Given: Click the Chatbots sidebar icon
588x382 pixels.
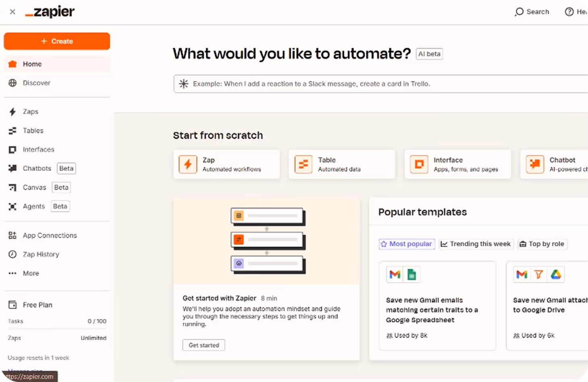Looking at the screenshot, I should 12,168.
